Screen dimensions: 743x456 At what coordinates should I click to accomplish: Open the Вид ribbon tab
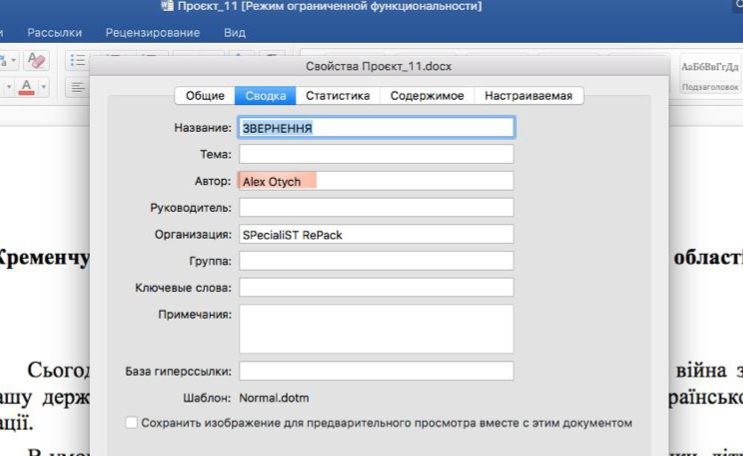tap(235, 33)
